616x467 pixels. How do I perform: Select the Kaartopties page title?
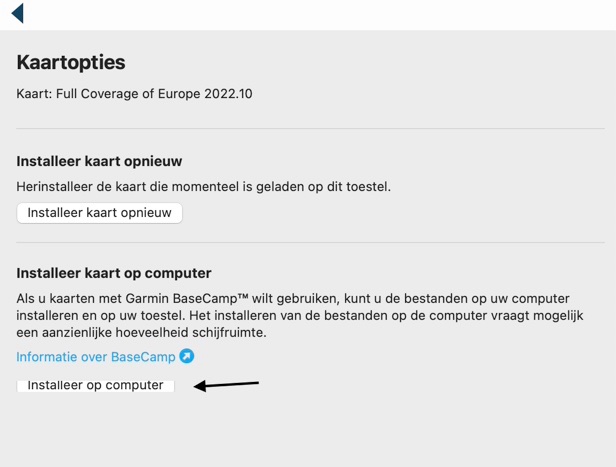(71, 62)
